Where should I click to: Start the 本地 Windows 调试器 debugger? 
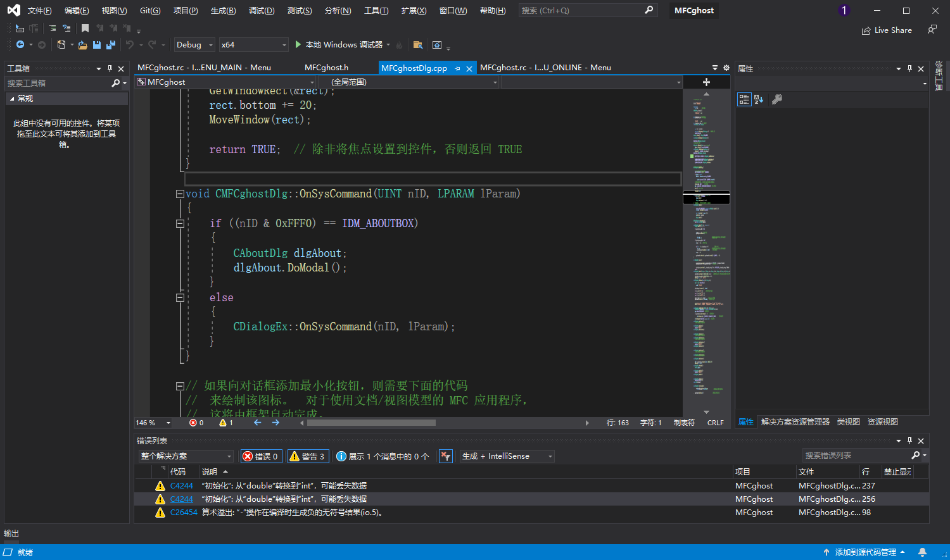(339, 45)
